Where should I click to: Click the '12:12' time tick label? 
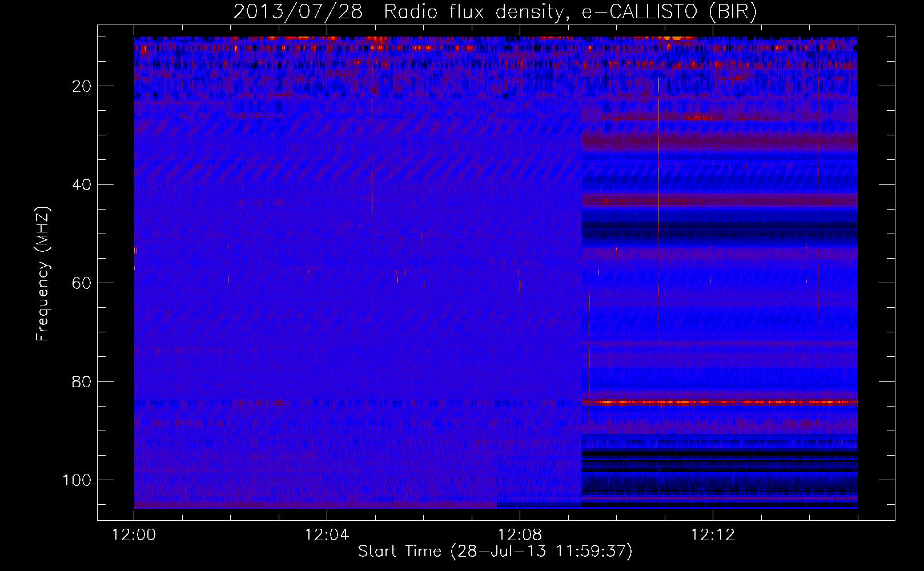click(713, 535)
